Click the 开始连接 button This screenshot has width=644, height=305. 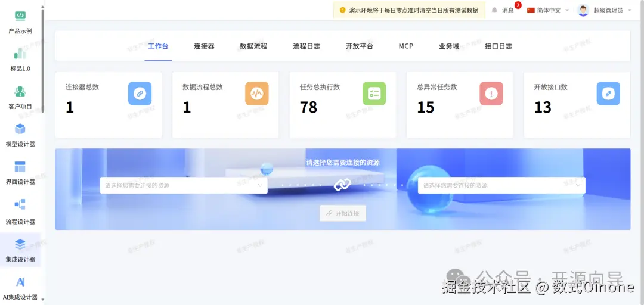pos(342,213)
